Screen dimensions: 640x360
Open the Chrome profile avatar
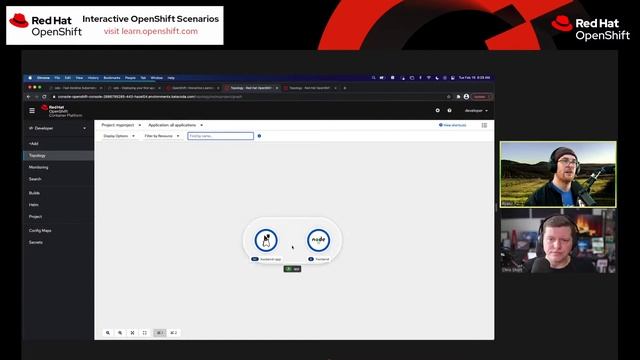click(466, 97)
